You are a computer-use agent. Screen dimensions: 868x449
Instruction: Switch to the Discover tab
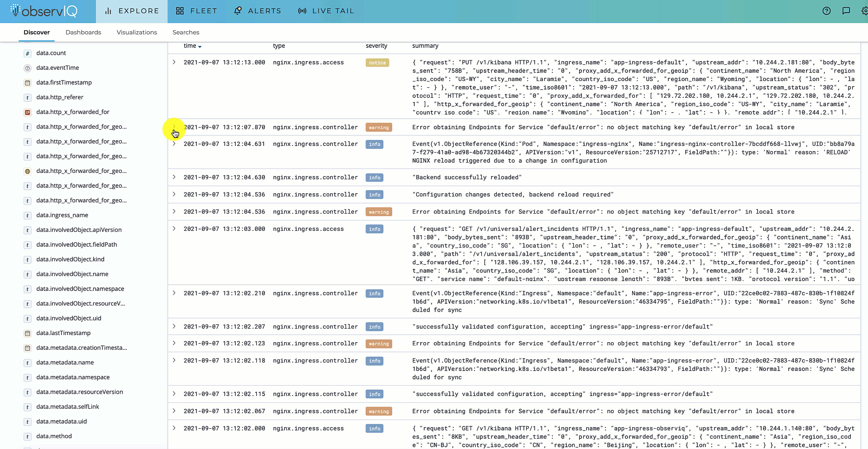pos(37,32)
